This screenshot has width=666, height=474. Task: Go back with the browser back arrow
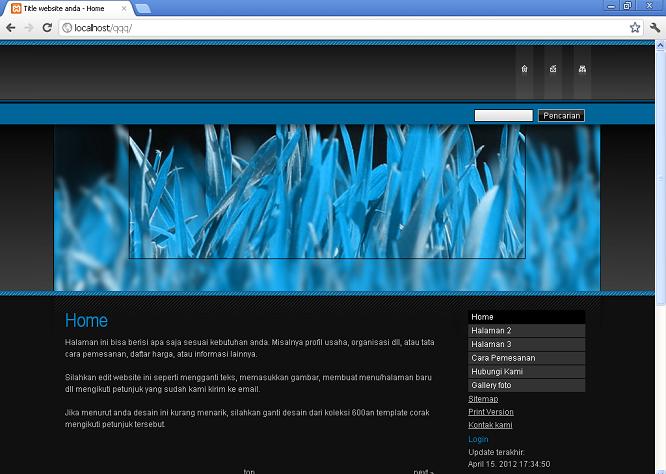(11, 28)
